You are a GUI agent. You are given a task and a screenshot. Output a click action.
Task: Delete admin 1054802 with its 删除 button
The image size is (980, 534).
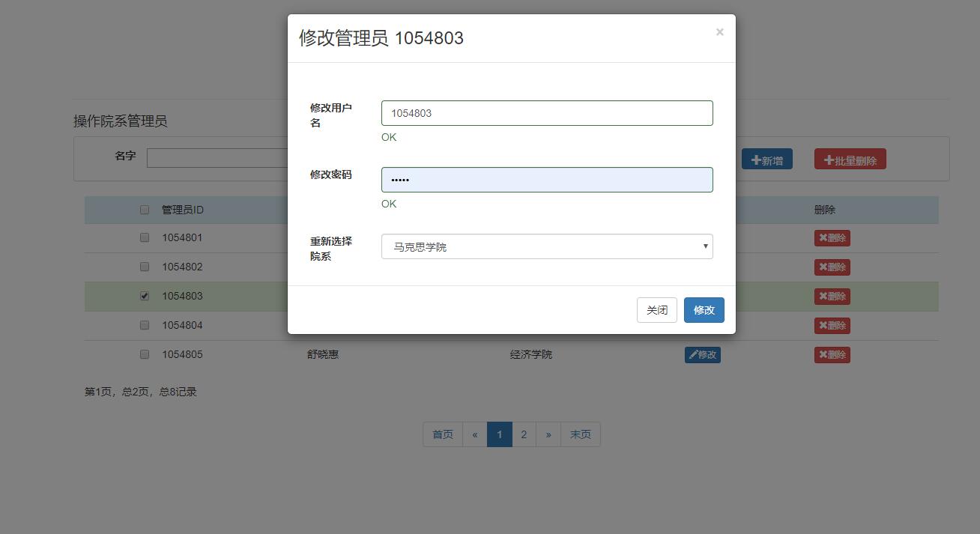[x=832, y=267]
